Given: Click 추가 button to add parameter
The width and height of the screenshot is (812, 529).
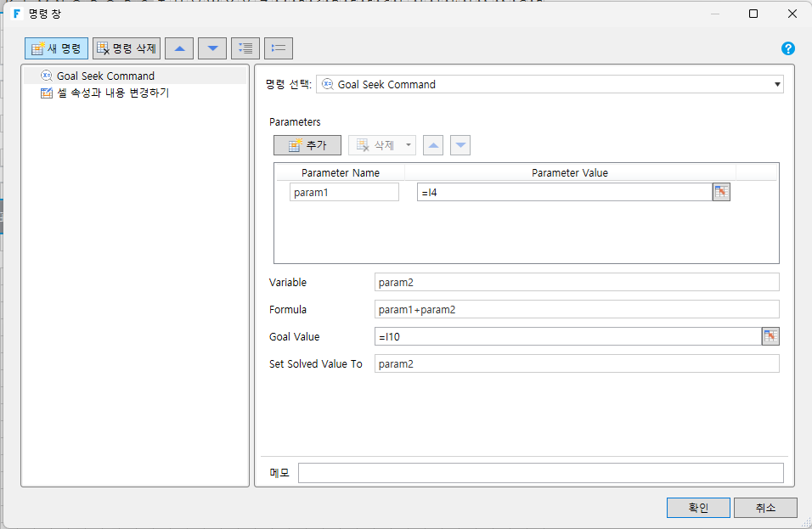Looking at the screenshot, I should point(307,145).
